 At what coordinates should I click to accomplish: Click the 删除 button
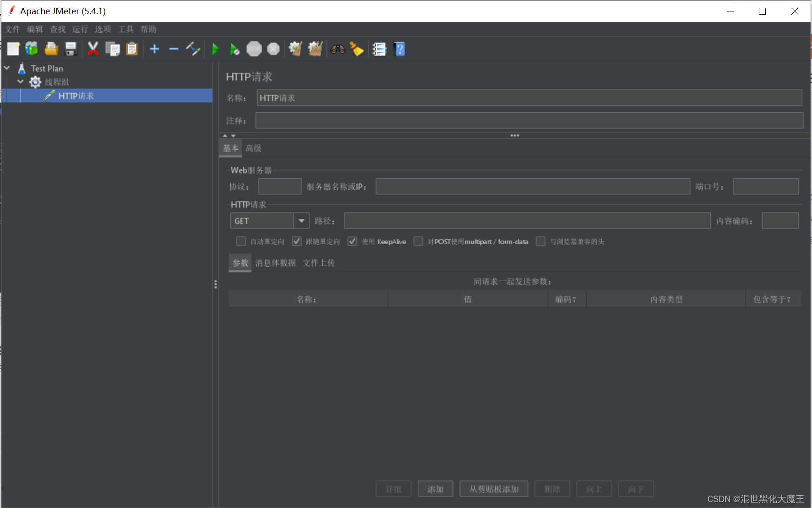(x=552, y=489)
